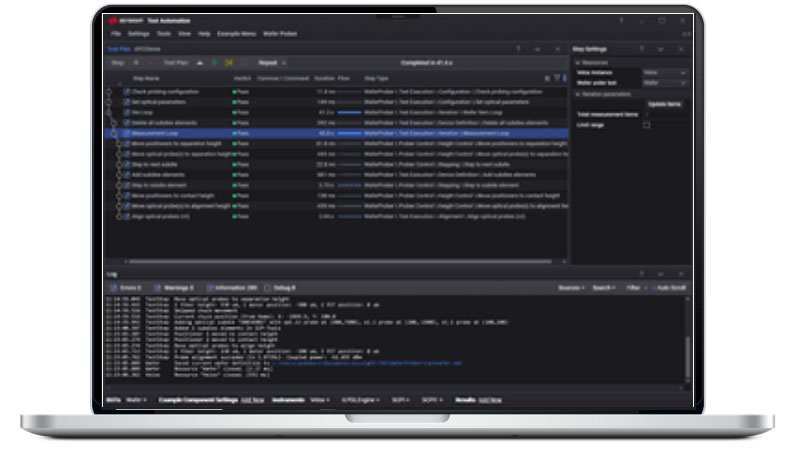Toggle the enable circle for Align optical probes
Image resolution: width=800 pixels, height=450 pixels.
[x=119, y=216]
